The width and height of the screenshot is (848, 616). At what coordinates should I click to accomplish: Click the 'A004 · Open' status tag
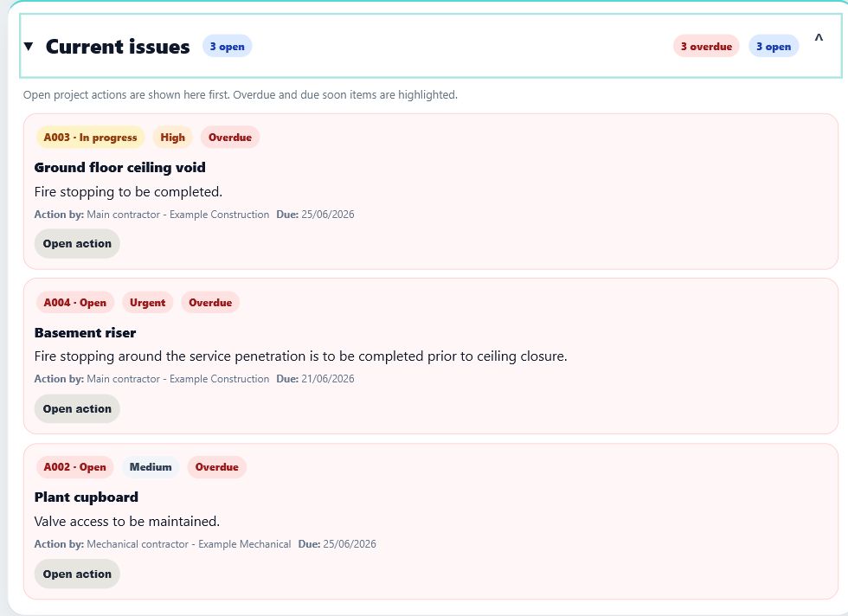click(75, 302)
